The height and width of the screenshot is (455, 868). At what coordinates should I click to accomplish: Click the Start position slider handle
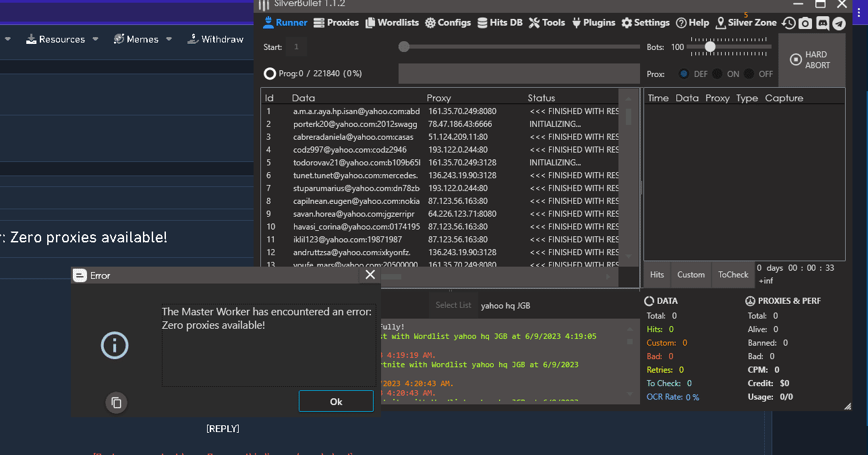pos(404,47)
